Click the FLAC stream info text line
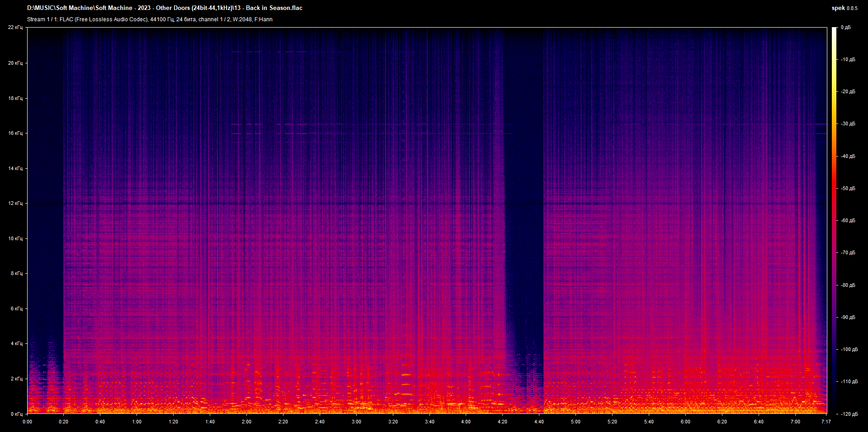Screen dimensions: 868x432 coord(150,19)
